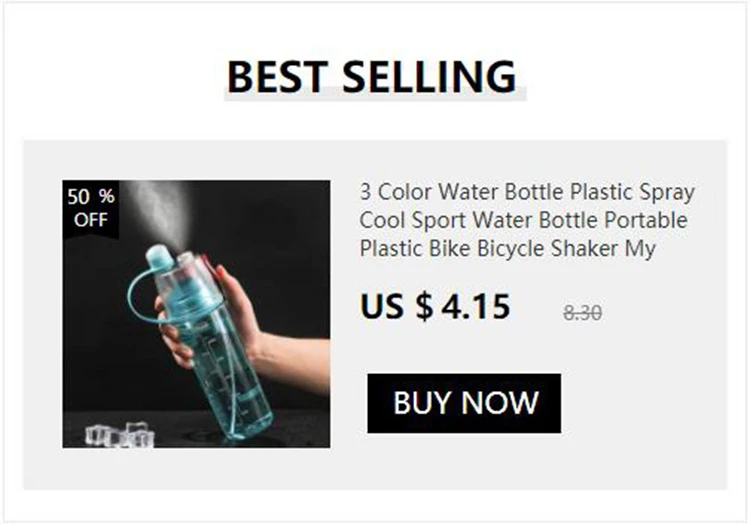The height and width of the screenshot is (524, 750).
Task: Open the water bottle product photo
Action: [x=196, y=314]
